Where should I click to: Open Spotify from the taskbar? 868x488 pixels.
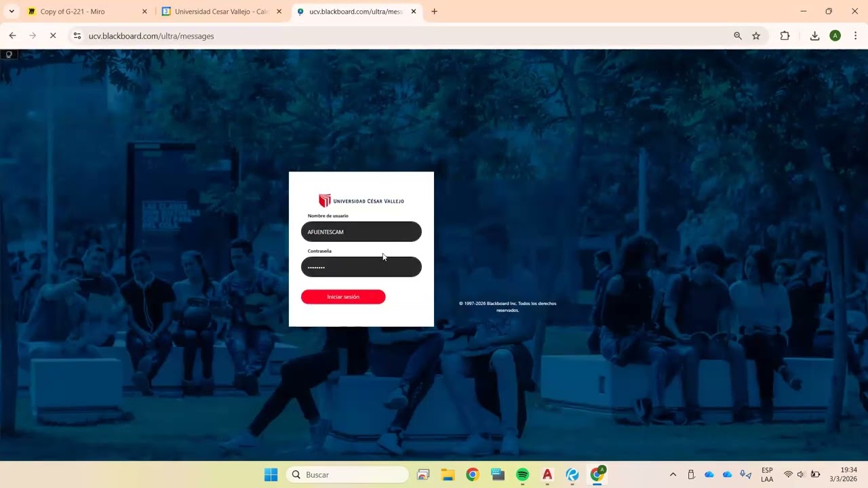tap(522, 474)
